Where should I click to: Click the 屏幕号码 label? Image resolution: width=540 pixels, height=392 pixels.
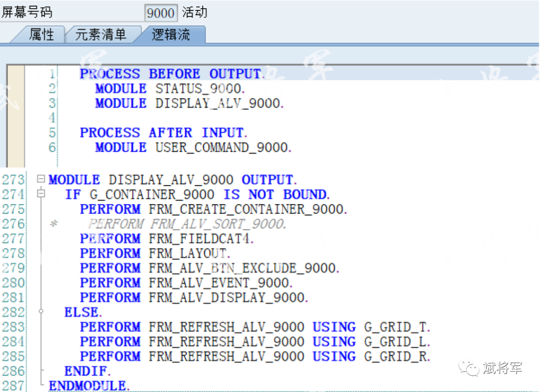click(x=27, y=12)
